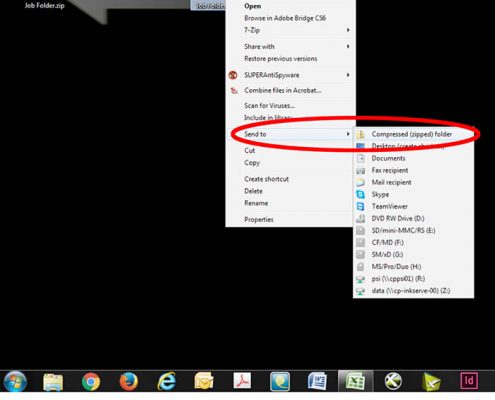Expand the 7-Zip submenu arrow
495x400 pixels.
point(348,30)
